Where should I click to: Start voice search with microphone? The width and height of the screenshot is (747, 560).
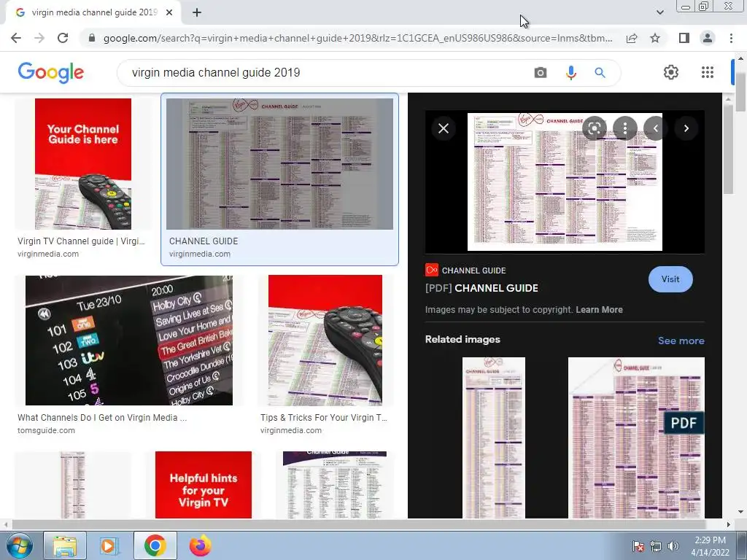coord(570,73)
